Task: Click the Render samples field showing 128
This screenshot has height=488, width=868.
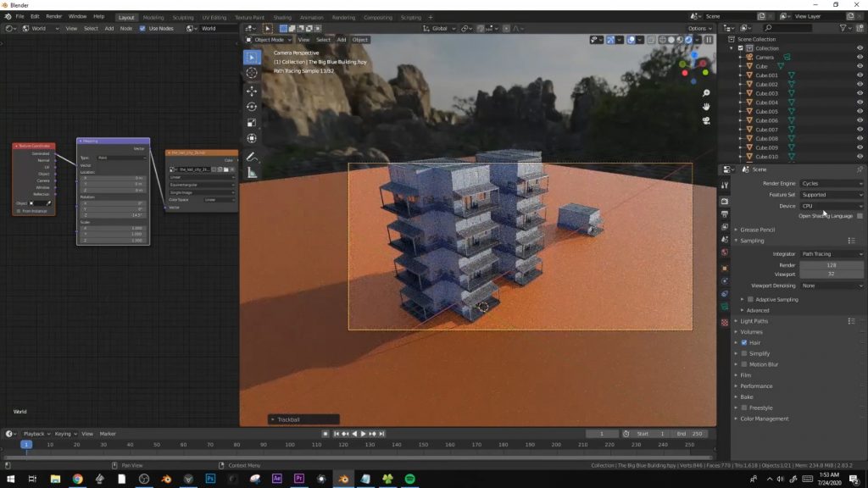Action: [x=832, y=265]
